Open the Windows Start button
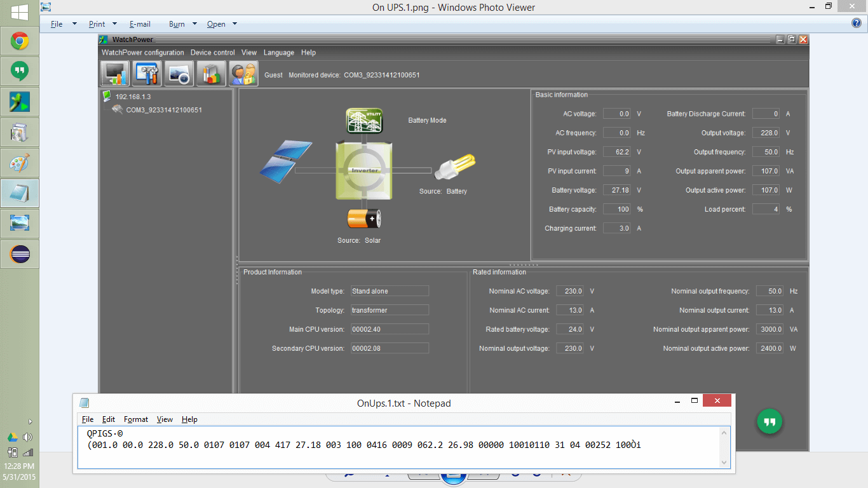868x488 pixels. 19,11
